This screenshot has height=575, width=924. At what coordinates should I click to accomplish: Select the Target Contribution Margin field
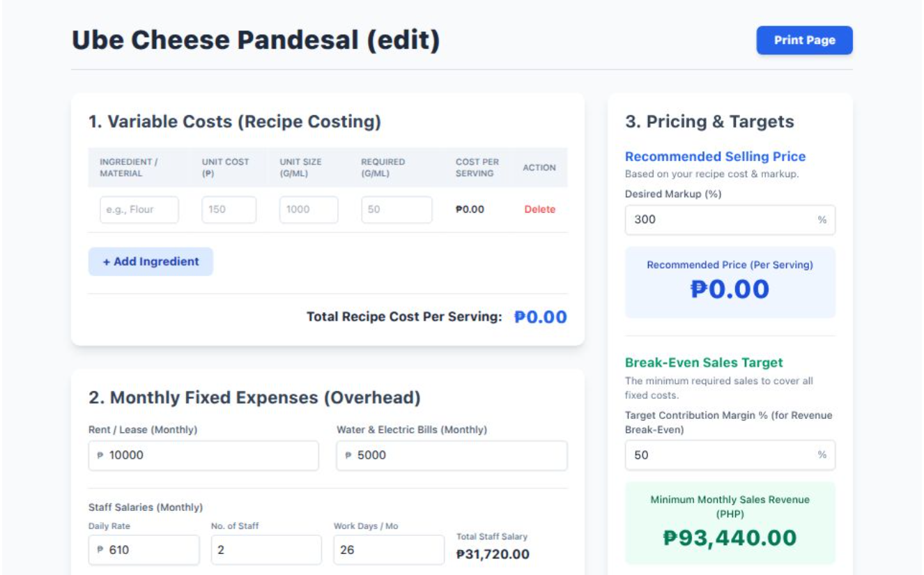point(730,455)
